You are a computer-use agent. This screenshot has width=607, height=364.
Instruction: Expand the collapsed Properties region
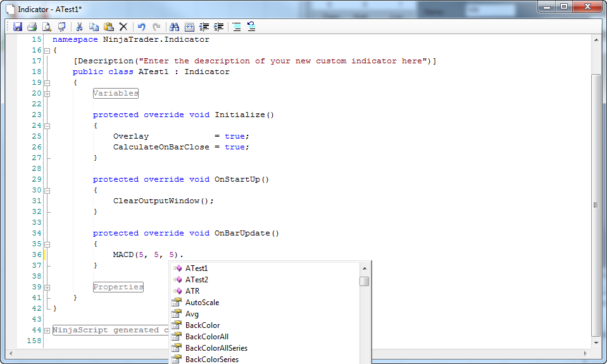pyautogui.click(x=47, y=287)
